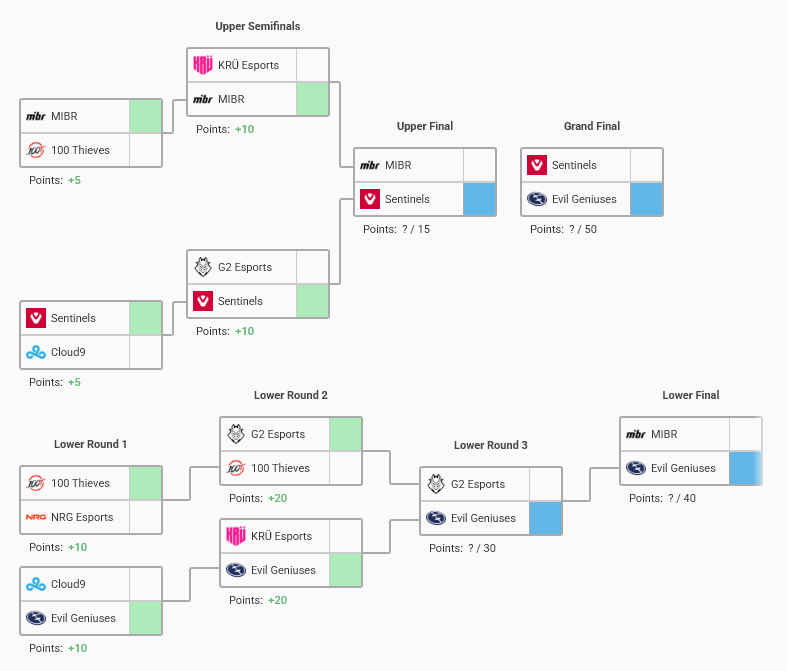Click the Grand Final heading
The width and height of the screenshot is (787, 671).
pyautogui.click(x=592, y=127)
